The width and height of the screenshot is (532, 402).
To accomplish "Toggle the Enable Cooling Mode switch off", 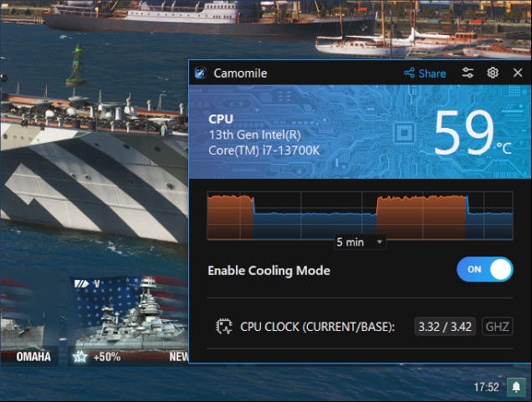I will coord(485,269).
